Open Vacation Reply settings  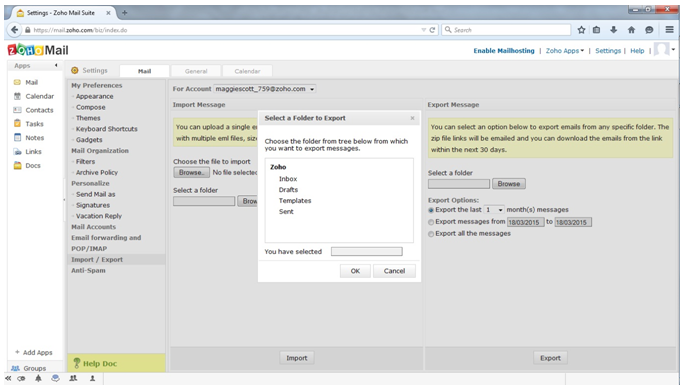point(99,216)
